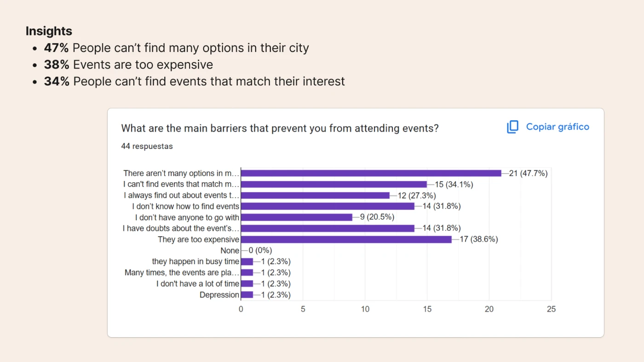Image resolution: width=644 pixels, height=362 pixels.
Task: Click the 'I always find out about events' bar
Action: coord(315,195)
